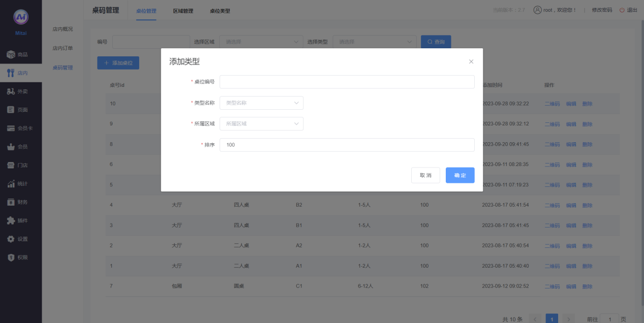Click the 桌位编号 input field
This screenshot has width=644, height=323.
(x=347, y=82)
